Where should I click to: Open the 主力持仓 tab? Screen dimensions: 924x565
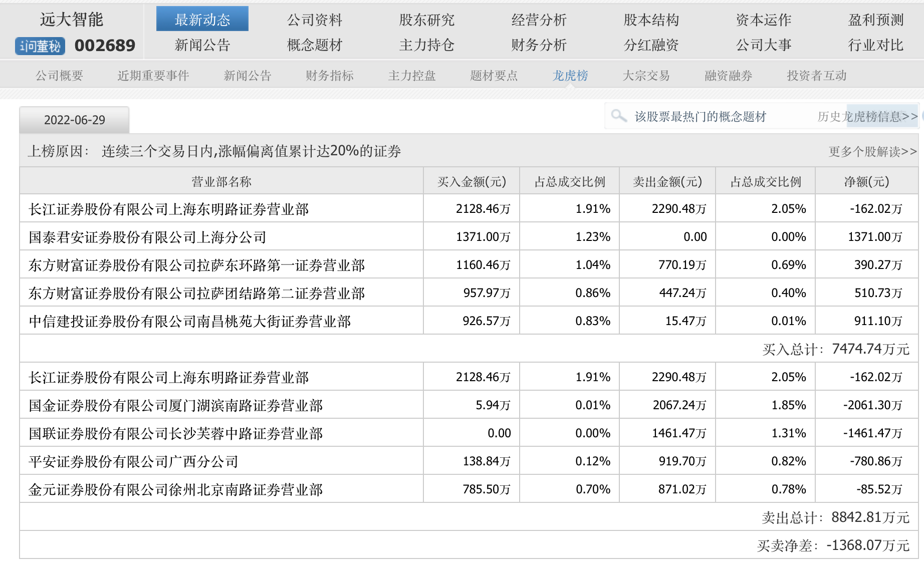tap(427, 45)
